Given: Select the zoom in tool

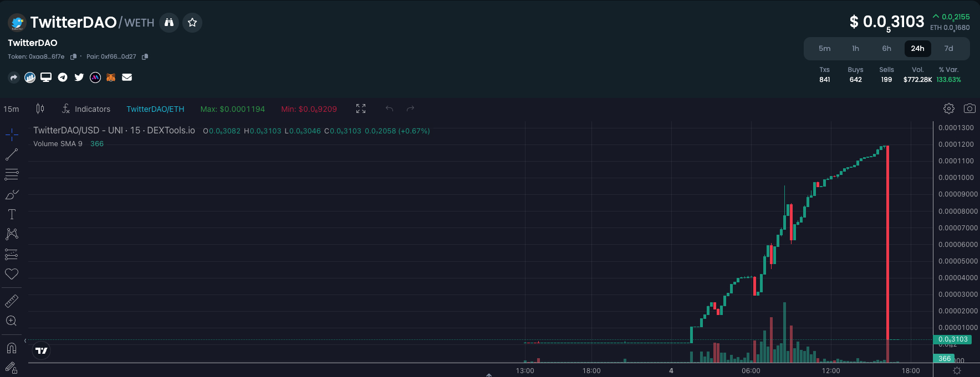Looking at the screenshot, I should coord(12,321).
